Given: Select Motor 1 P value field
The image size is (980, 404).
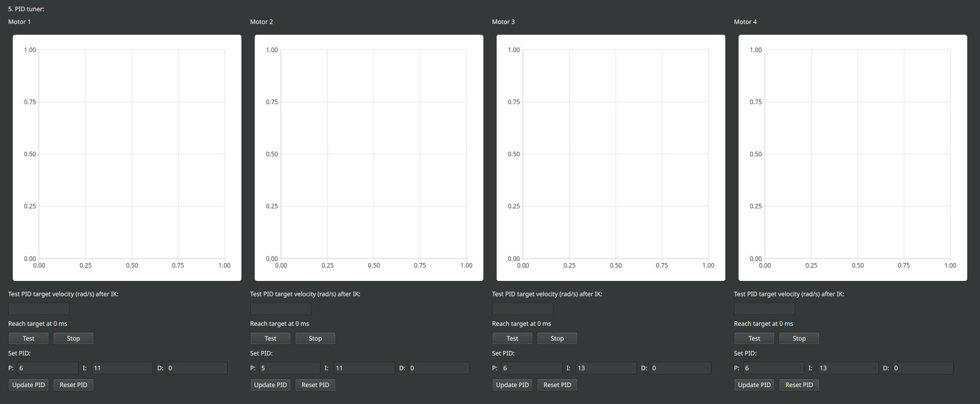Looking at the screenshot, I should pos(48,368).
